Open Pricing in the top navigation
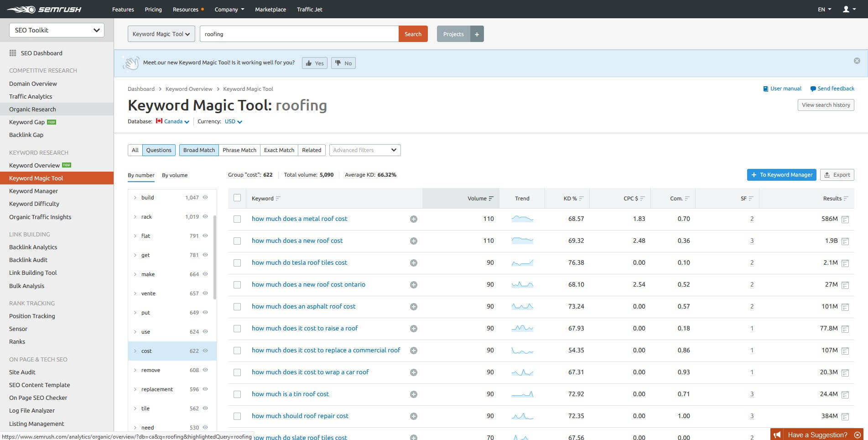This screenshot has height=440, width=868. [153, 9]
